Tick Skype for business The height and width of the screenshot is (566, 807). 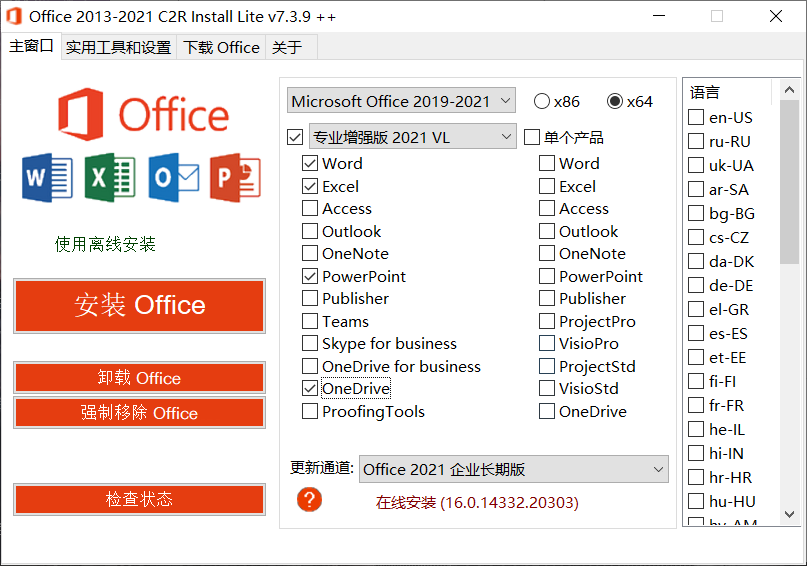(310, 343)
